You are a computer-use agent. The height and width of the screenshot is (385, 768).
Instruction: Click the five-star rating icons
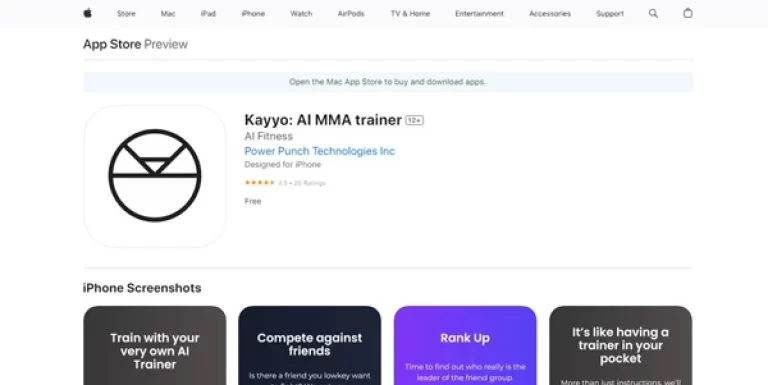(x=260, y=183)
